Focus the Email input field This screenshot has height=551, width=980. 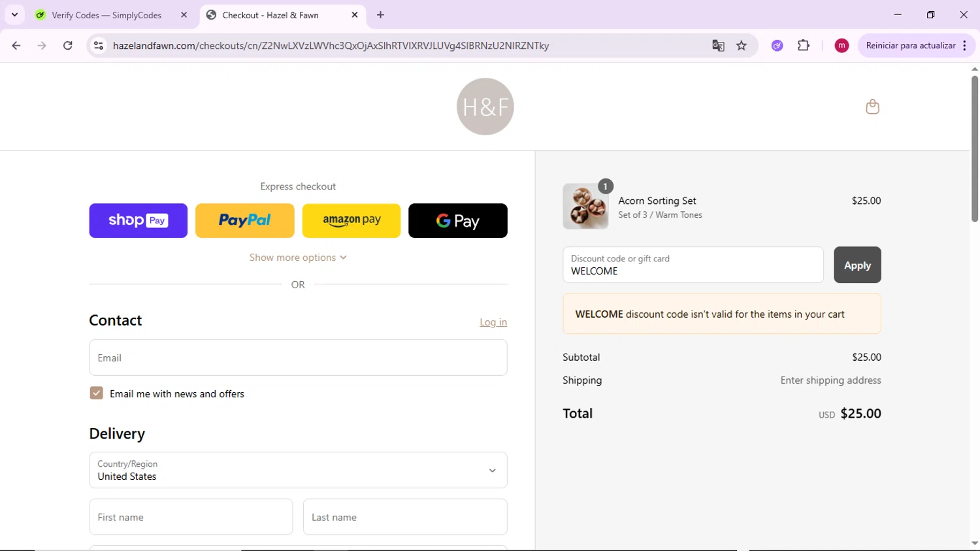298,358
